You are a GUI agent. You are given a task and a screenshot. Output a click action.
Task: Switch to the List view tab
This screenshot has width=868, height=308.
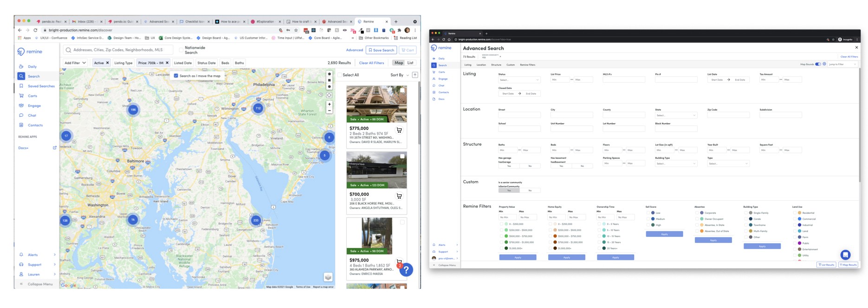tap(410, 63)
